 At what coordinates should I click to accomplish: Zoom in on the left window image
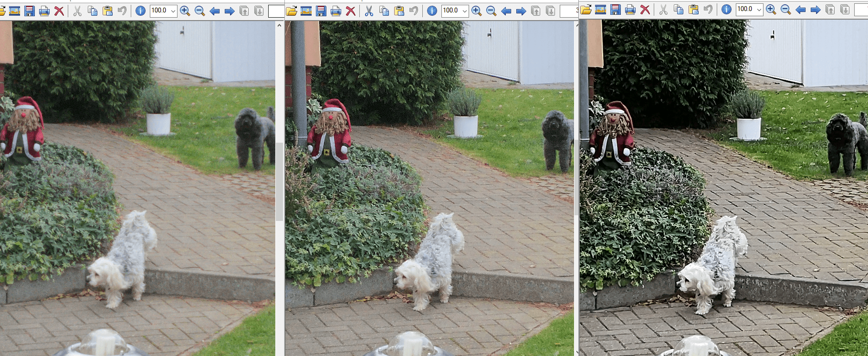click(x=185, y=10)
